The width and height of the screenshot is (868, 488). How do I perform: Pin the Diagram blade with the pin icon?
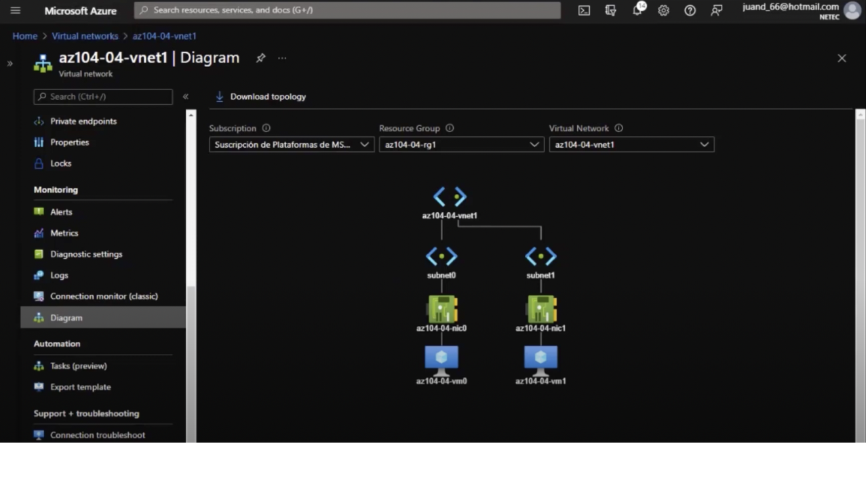click(260, 58)
